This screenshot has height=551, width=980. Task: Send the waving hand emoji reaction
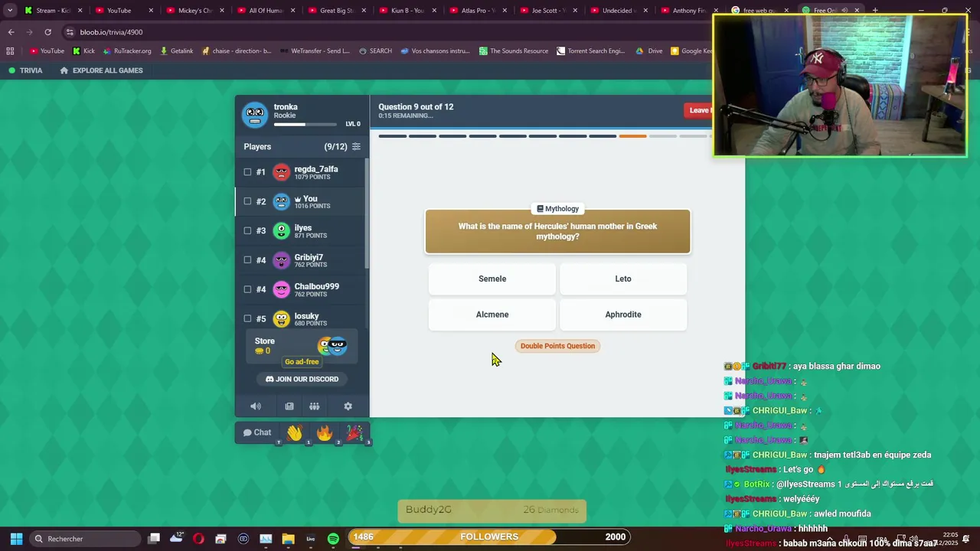click(x=295, y=433)
